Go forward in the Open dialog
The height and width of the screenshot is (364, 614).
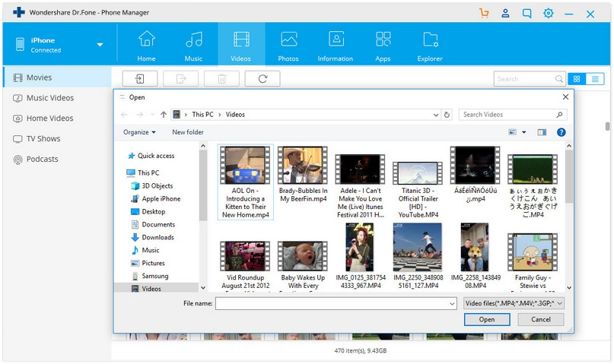(x=139, y=115)
